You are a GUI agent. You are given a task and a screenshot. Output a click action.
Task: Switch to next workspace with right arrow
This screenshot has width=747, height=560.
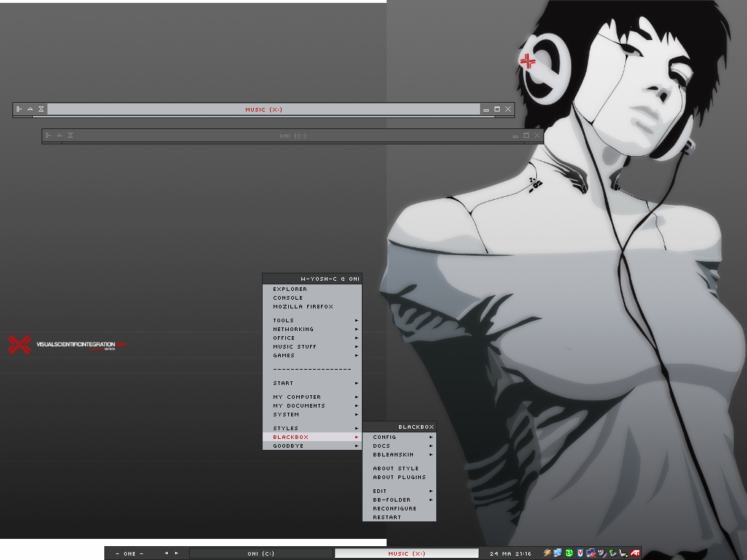(177, 553)
